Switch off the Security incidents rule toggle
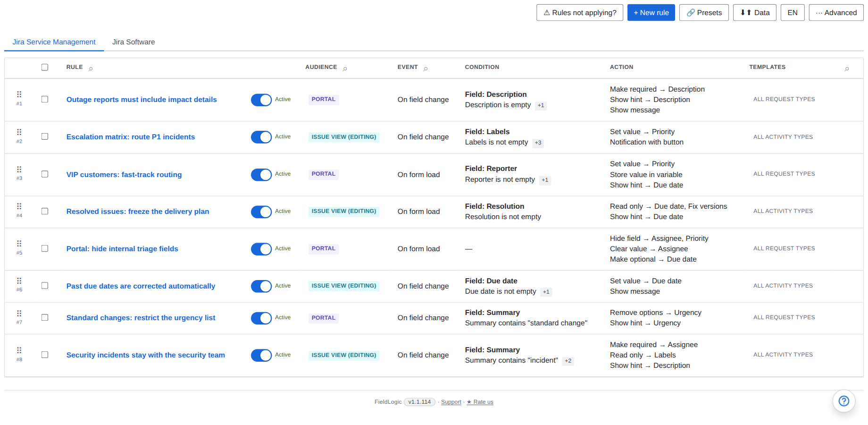The width and height of the screenshot is (868, 425). click(x=261, y=355)
